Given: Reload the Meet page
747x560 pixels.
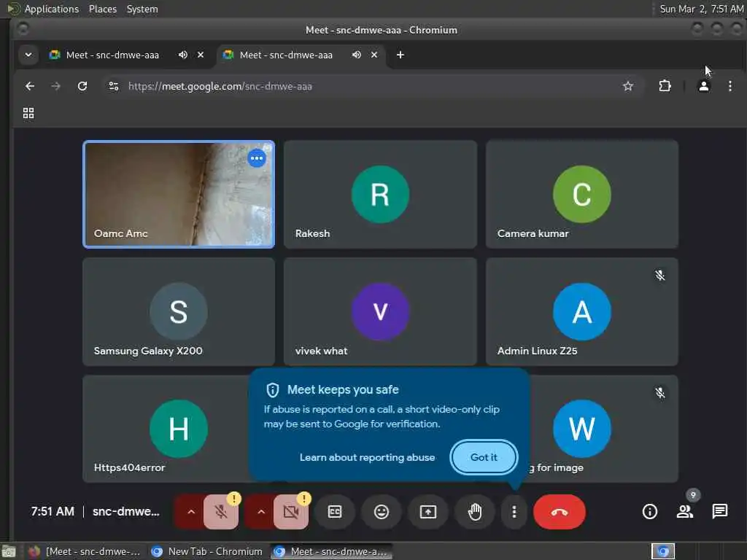Looking at the screenshot, I should pyautogui.click(x=82, y=86).
